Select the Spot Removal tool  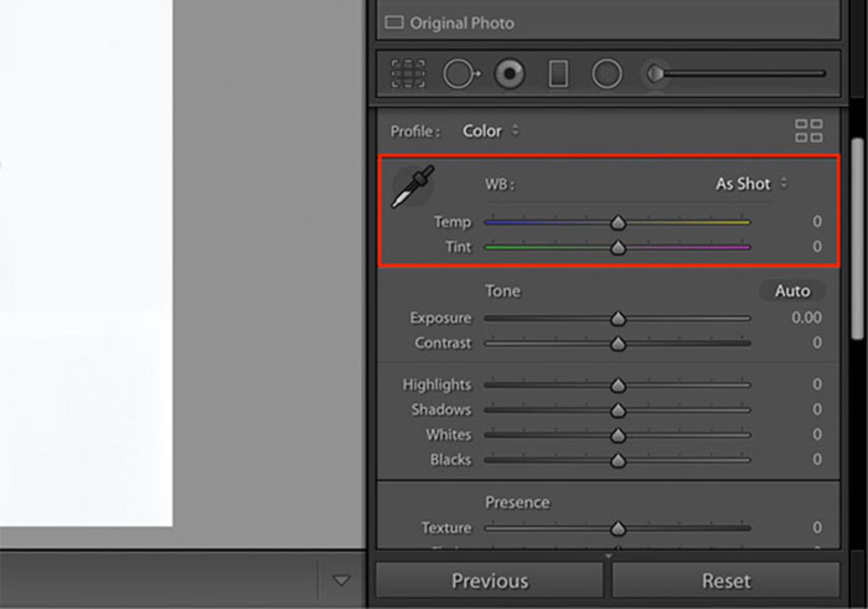point(461,74)
